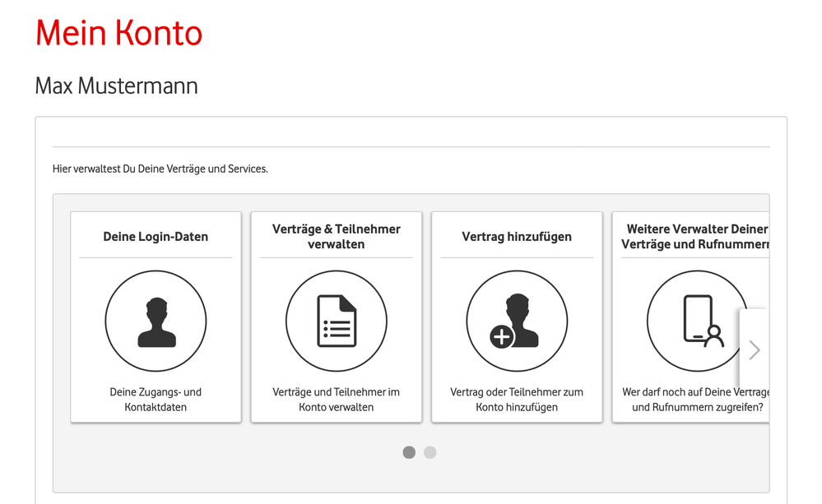Click the document icon for Verträge & Teilnehmer verwalten

coord(336,321)
